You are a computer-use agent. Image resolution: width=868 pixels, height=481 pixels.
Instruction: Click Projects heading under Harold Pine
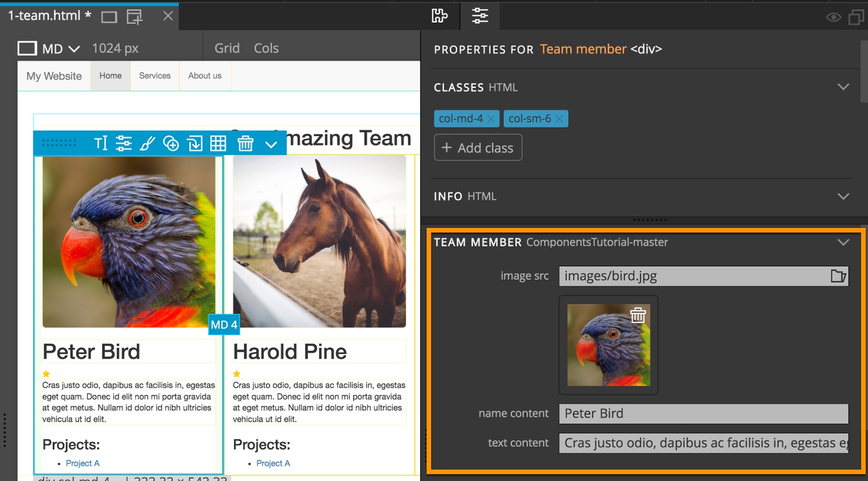click(262, 445)
